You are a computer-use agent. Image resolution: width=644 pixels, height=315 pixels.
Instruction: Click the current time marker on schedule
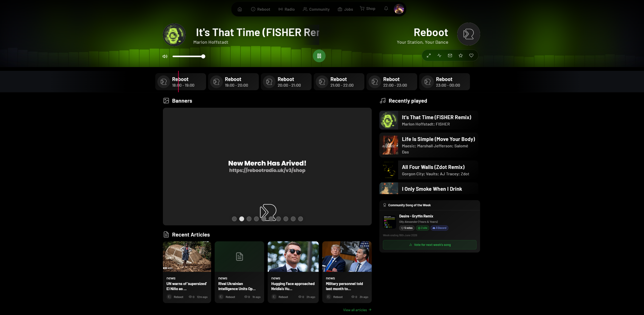[x=178, y=82]
